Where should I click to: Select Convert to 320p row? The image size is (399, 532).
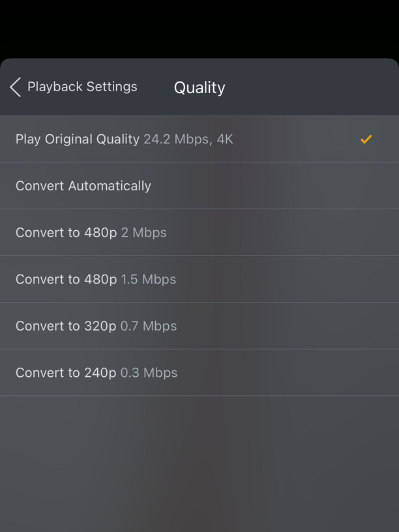coord(96,326)
